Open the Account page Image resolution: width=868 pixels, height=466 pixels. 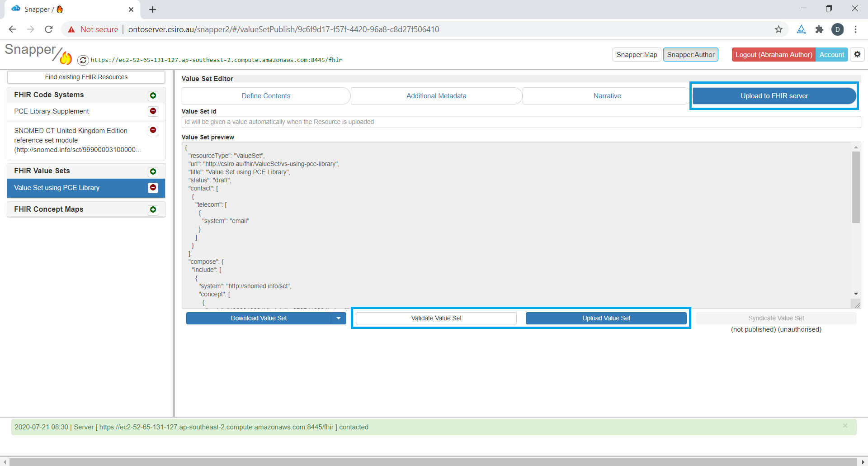(x=831, y=55)
